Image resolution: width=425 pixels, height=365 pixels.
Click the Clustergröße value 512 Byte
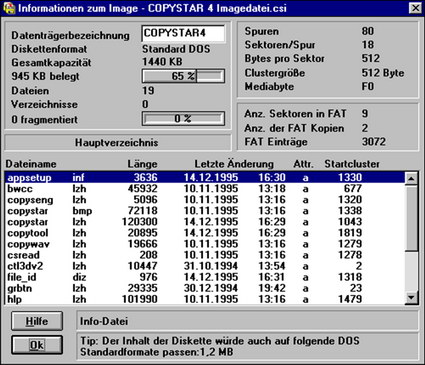click(x=383, y=73)
